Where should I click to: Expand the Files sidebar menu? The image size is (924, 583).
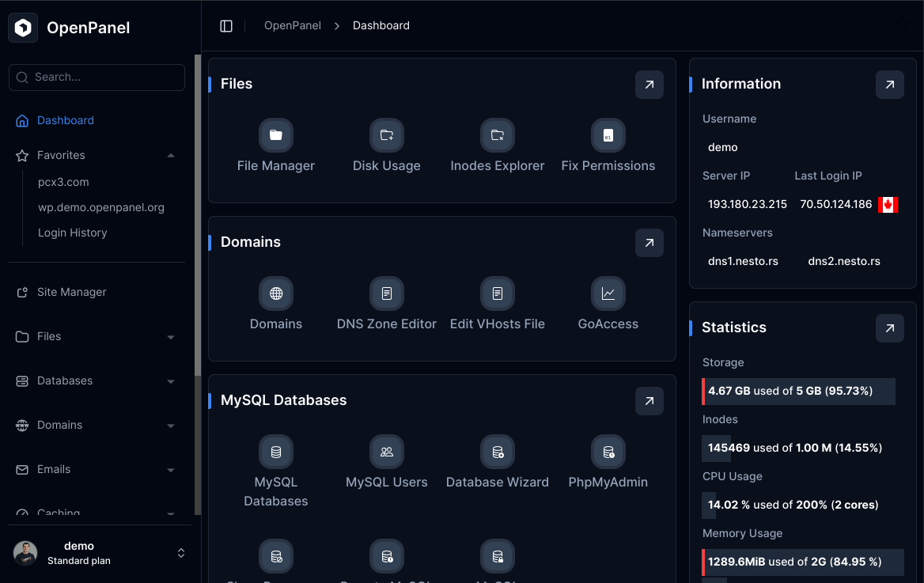171,337
